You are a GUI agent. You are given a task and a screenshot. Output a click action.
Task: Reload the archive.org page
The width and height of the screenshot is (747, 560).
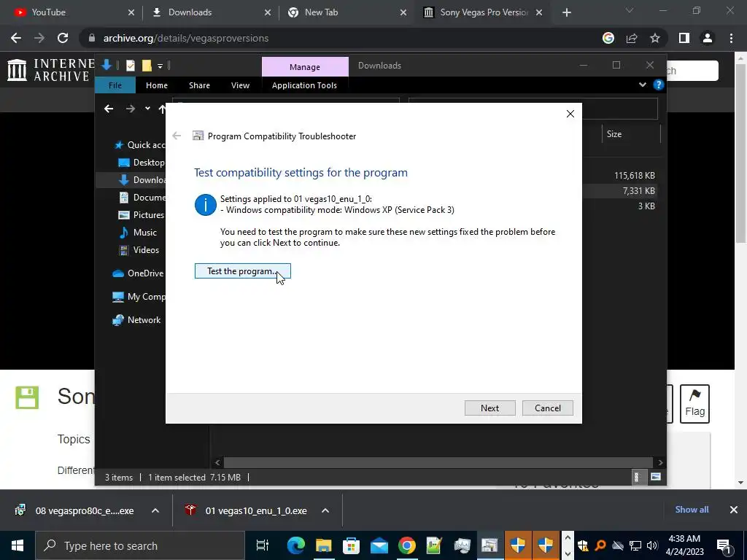pyautogui.click(x=63, y=38)
